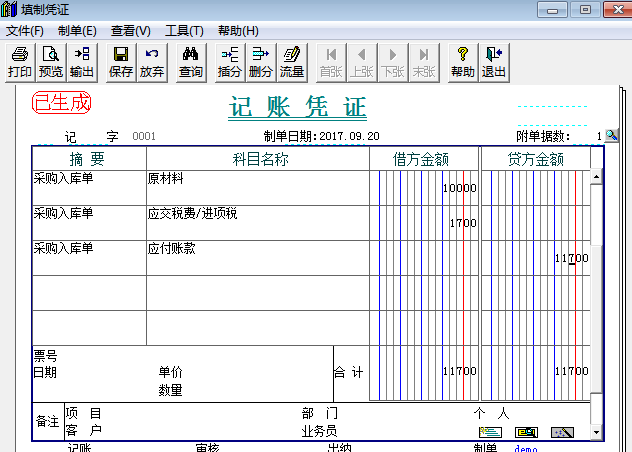Click the 单价 label
This screenshot has width=632, height=452.
[170, 372]
